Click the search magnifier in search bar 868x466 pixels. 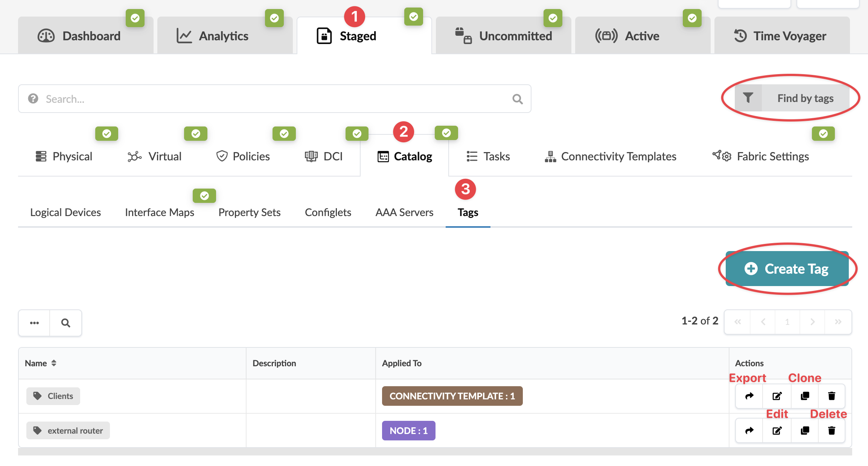tap(518, 99)
